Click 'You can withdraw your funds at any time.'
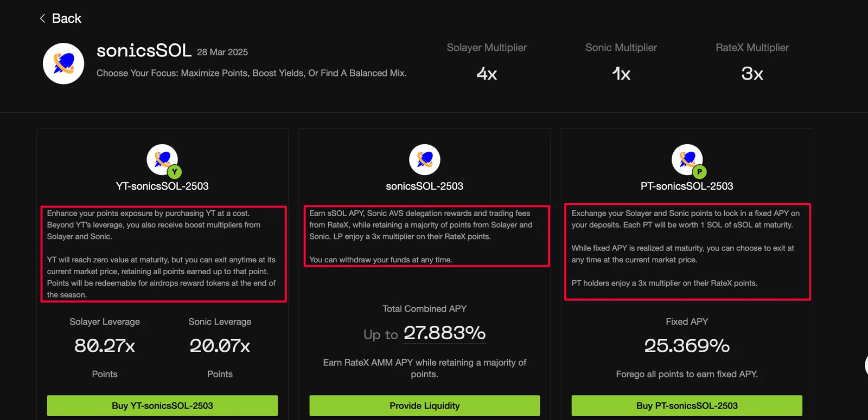 [x=381, y=260]
